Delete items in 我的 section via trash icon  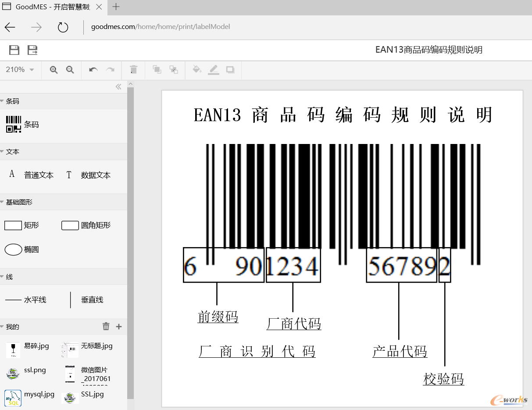106,326
